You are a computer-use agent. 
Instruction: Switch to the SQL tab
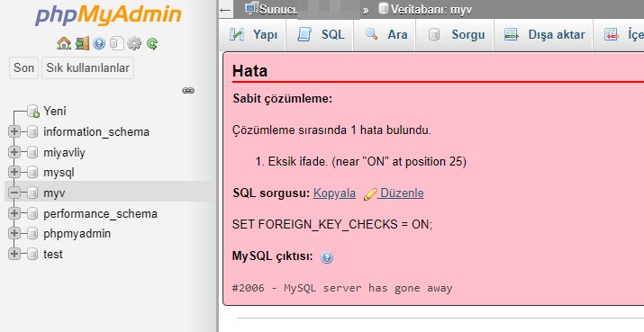(x=320, y=35)
